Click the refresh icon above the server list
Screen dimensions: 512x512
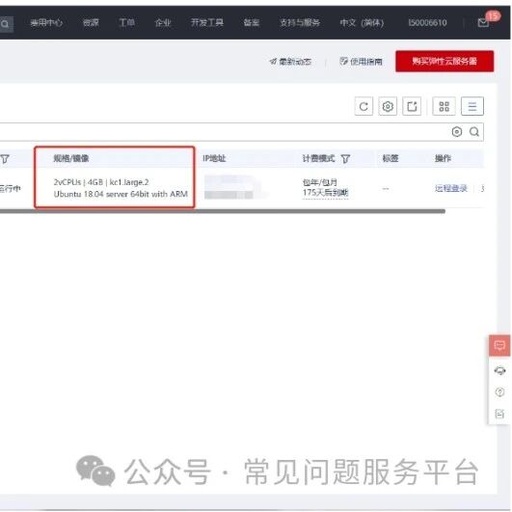[363, 106]
